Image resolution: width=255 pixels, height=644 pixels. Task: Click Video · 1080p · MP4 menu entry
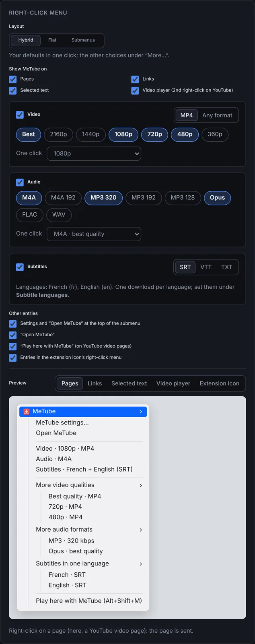(65, 449)
